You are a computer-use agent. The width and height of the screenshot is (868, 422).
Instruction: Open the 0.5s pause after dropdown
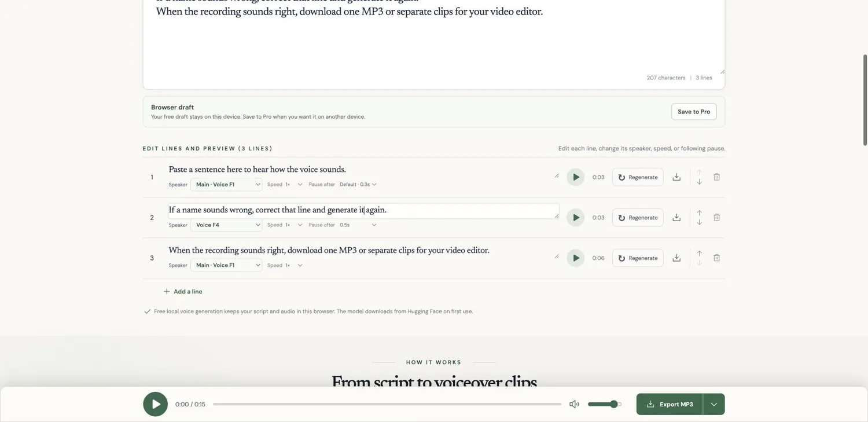358,225
